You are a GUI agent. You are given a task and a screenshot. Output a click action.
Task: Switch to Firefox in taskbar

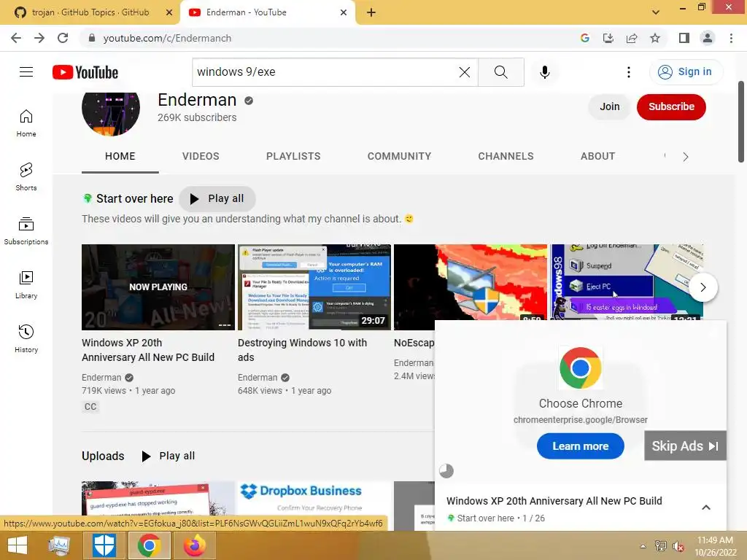[195, 545]
